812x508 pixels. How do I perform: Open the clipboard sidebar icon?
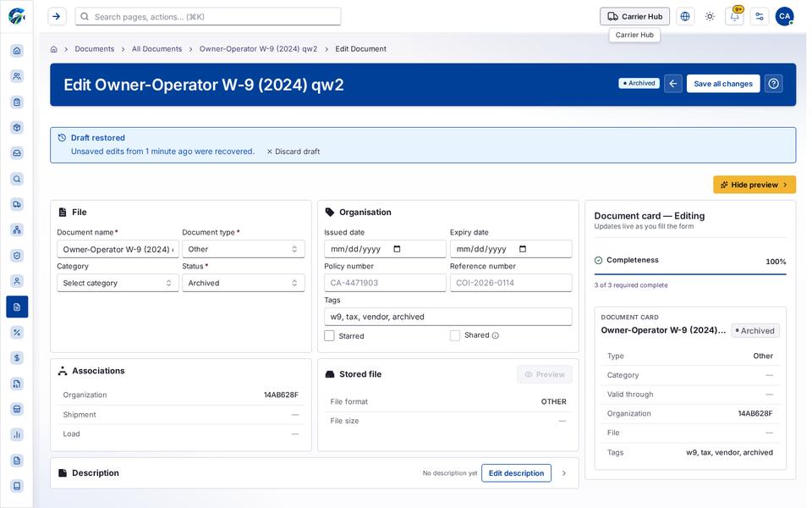click(17, 102)
